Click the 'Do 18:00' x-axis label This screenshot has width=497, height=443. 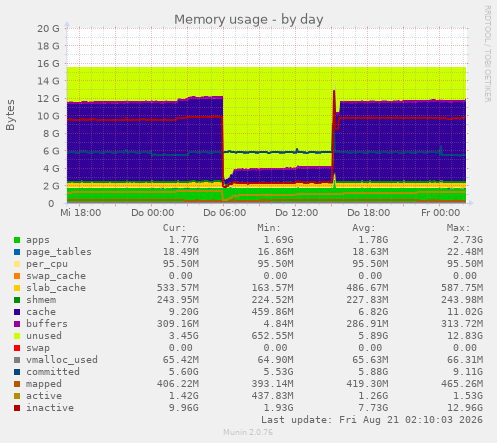[369, 213]
